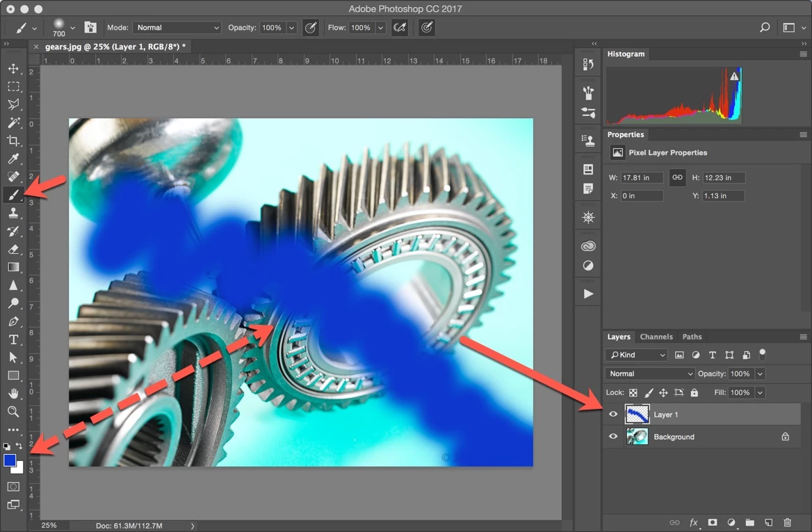The width and height of the screenshot is (812, 532).
Task: Open the Edit Toolbar ellipsis
Action: click(13, 430)
